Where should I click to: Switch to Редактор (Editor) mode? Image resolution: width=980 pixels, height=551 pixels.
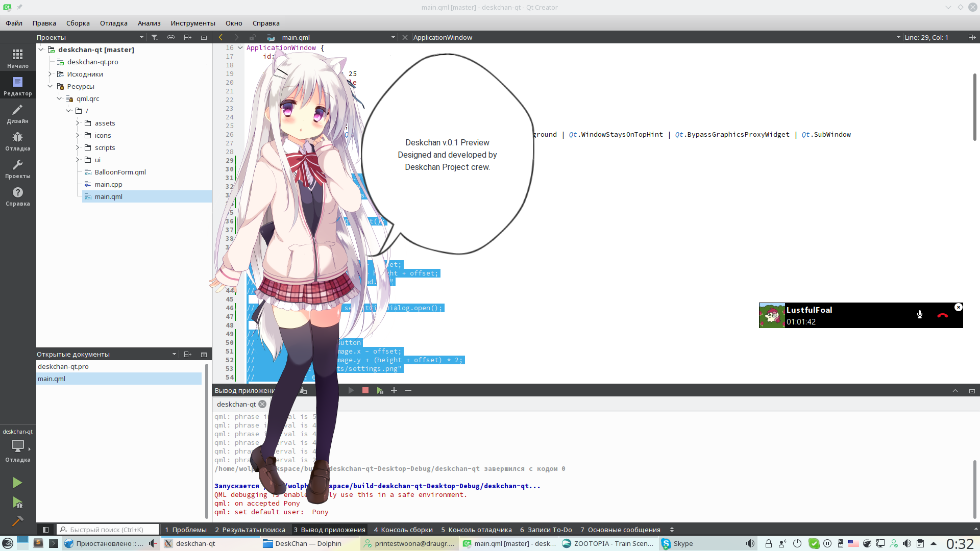tap(18, 86)
